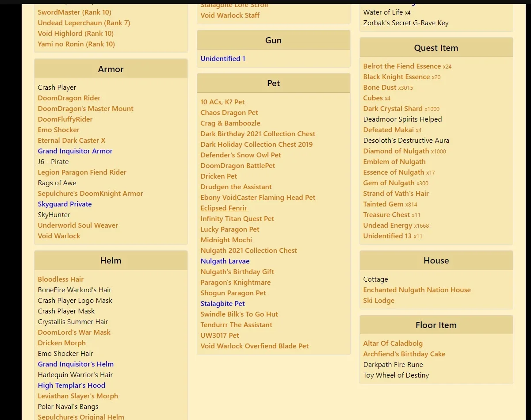Open the Diamond of Nulgath link
Screen dimensions: 531x420
(396, 151)
